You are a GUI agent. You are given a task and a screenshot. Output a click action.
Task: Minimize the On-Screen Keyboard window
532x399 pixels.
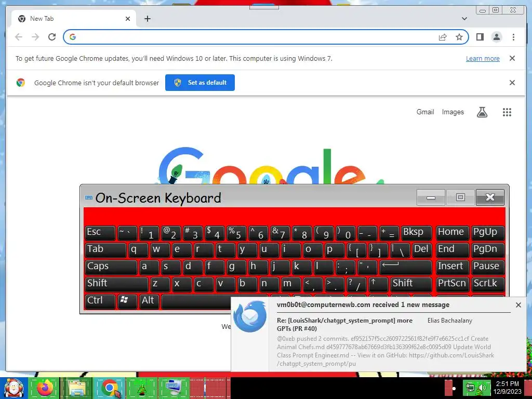point(431,197)
